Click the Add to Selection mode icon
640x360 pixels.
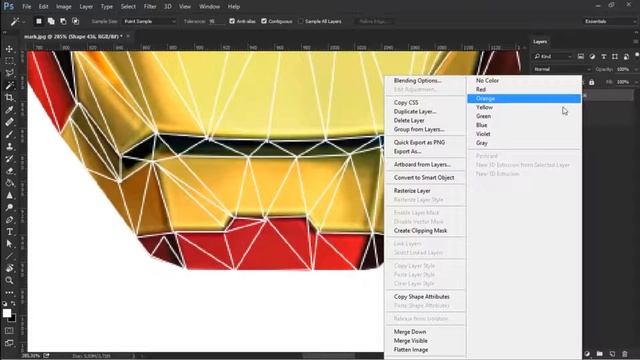(x=51, y=21)
